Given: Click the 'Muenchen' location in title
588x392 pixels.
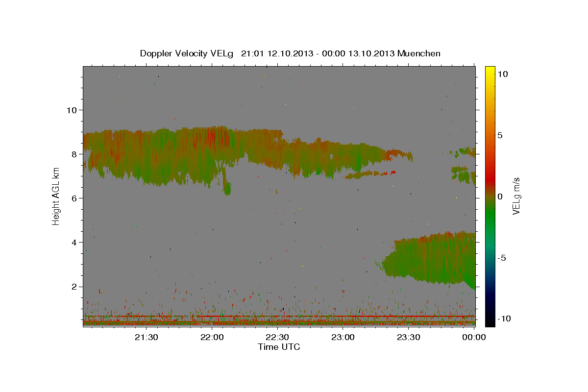Looking at the screenshot, I should 419,53.
